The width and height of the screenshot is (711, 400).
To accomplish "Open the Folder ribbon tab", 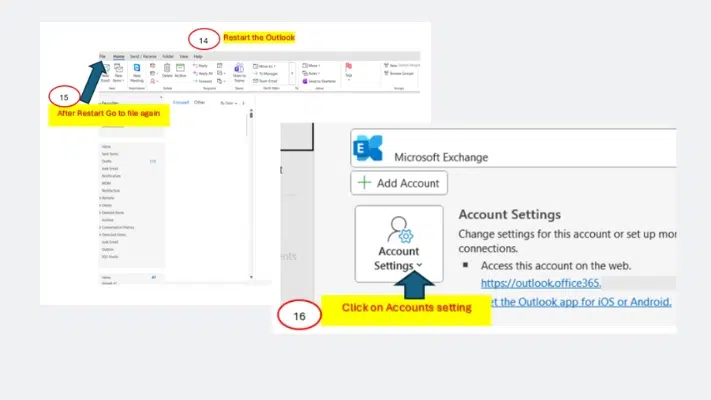I will pos(168,57).
